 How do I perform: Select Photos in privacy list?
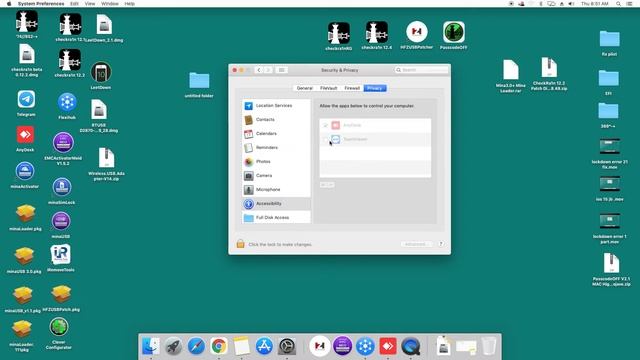[276, 162]
